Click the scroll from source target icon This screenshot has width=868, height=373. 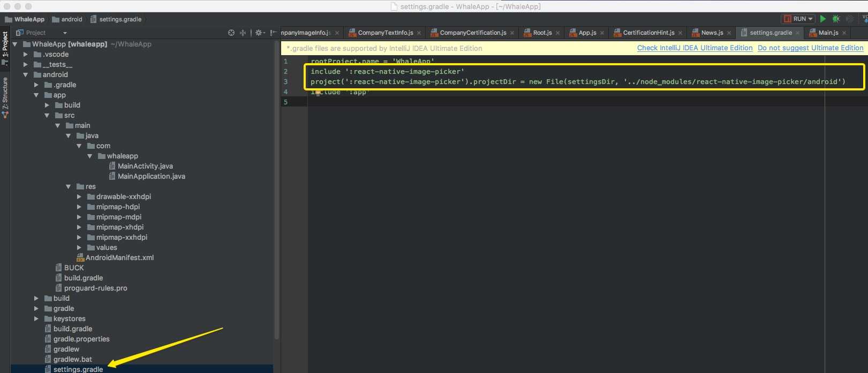(x=231, y=33)
